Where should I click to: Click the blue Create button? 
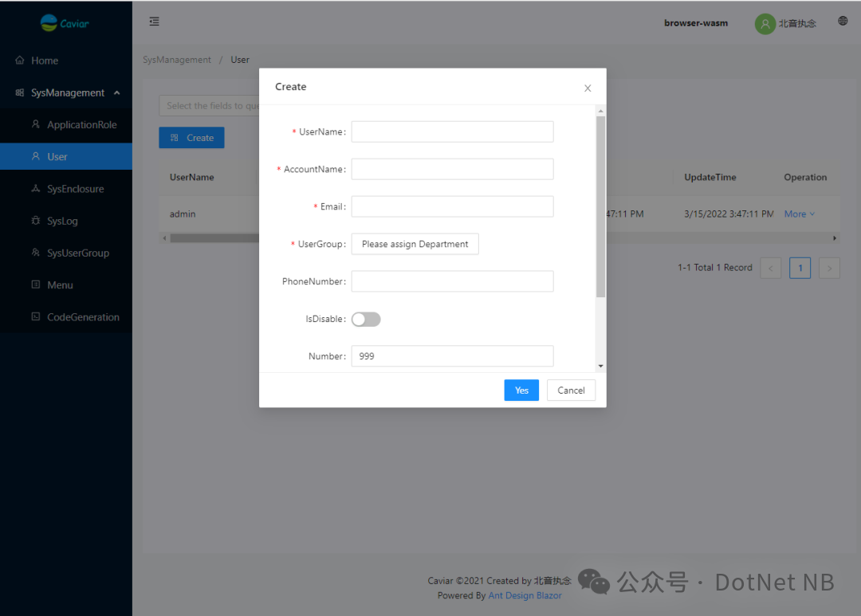coord(191,138)
